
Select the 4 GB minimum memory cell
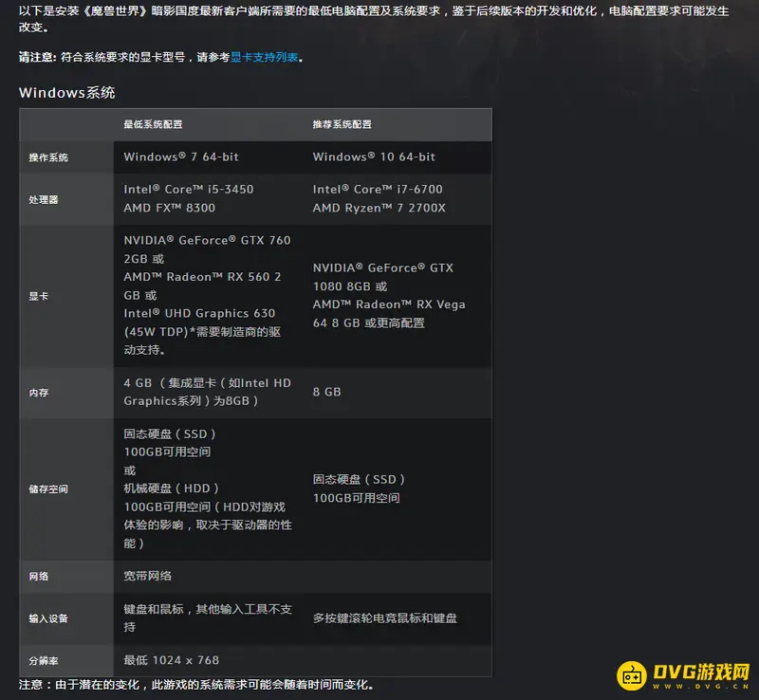tap(207, 392)
